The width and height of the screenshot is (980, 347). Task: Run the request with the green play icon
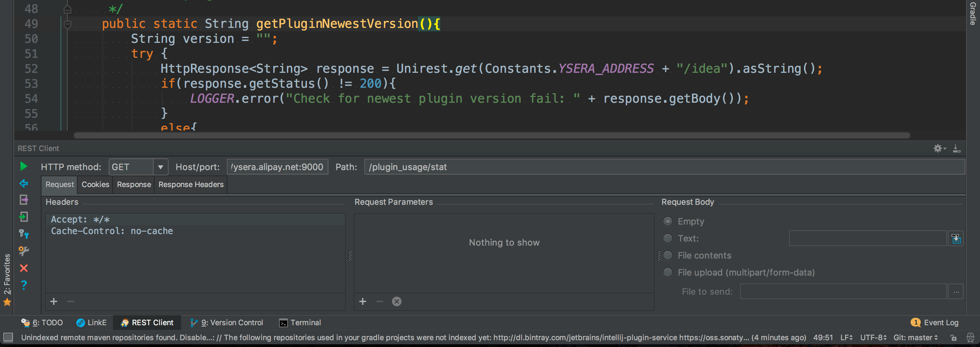pyautogui.click(x=23, y=166)
